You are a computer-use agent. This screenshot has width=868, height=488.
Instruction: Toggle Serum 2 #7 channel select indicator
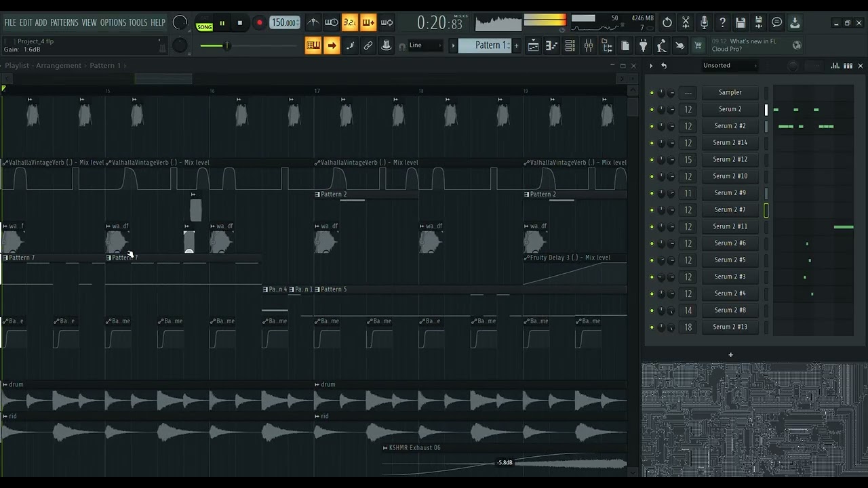click(766, 210)
